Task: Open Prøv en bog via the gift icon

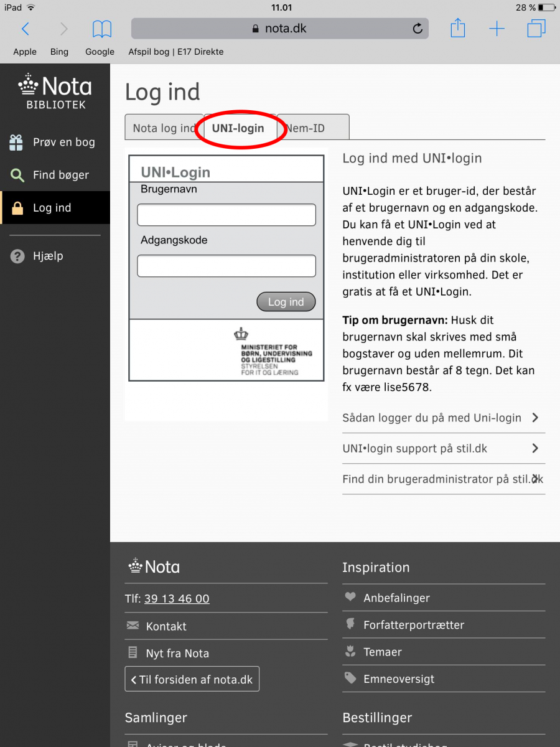Action: [17, 142]
